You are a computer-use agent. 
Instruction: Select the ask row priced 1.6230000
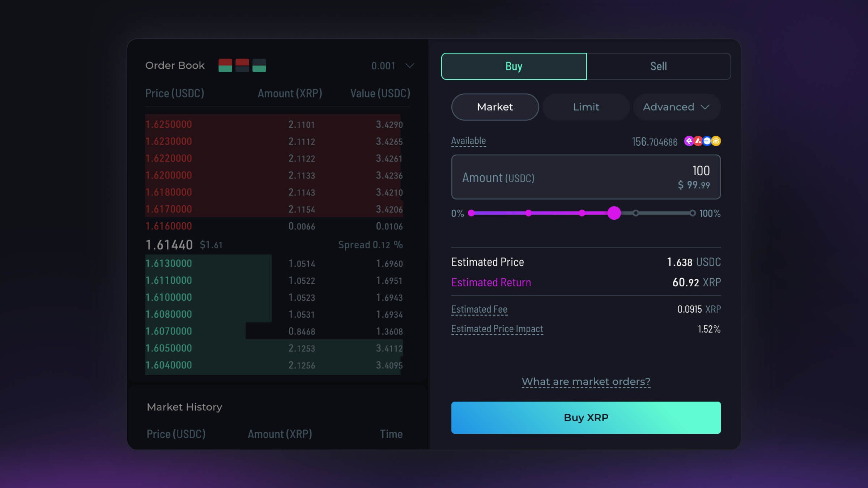coord(274,141)
